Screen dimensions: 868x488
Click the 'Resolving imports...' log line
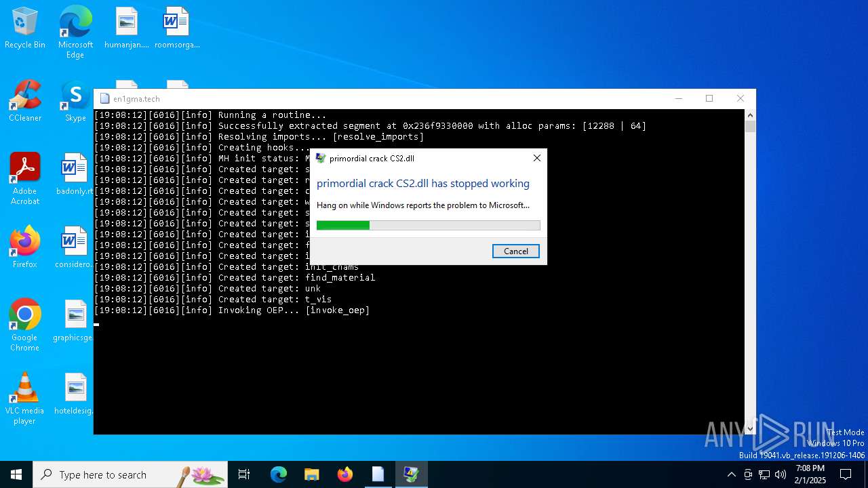pyautogui.click(x=259, y=137)
